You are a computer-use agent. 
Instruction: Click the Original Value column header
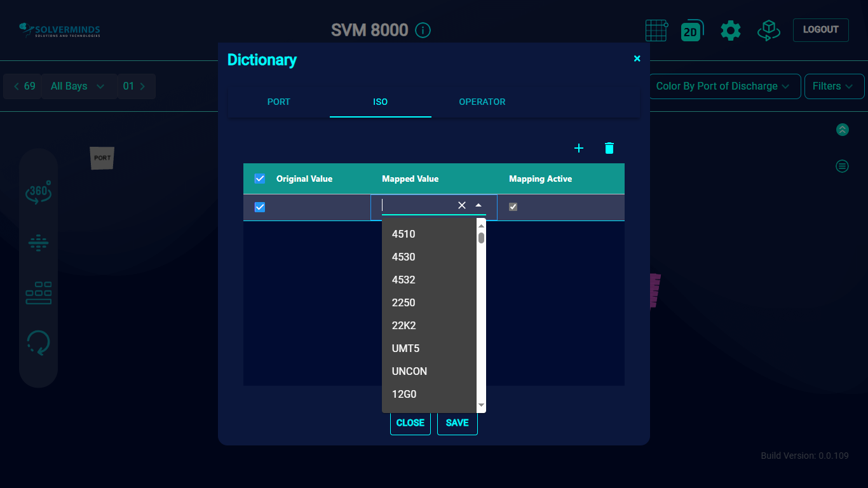tap(304, 179)
